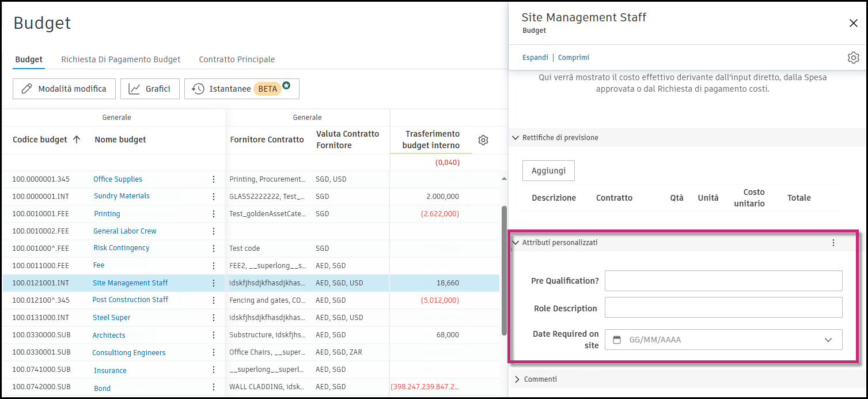The height and width of the screenshot is (399, 868).
Task: Open the Contratto Principale tab
Action: (x=237, y=59)
